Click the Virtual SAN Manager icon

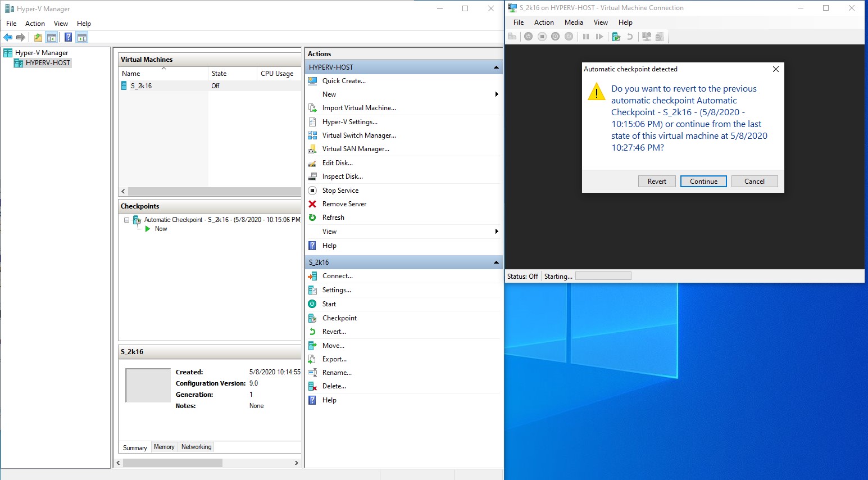point(312,149)
